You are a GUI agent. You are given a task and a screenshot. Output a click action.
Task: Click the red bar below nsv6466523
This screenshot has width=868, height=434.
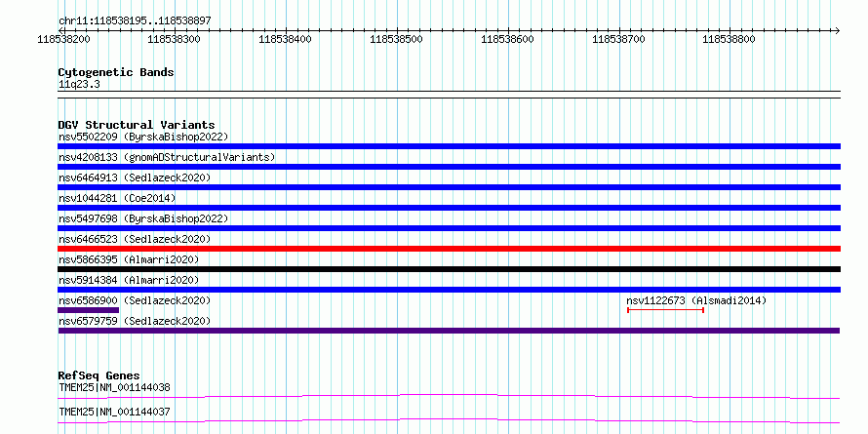coord(449,249)
